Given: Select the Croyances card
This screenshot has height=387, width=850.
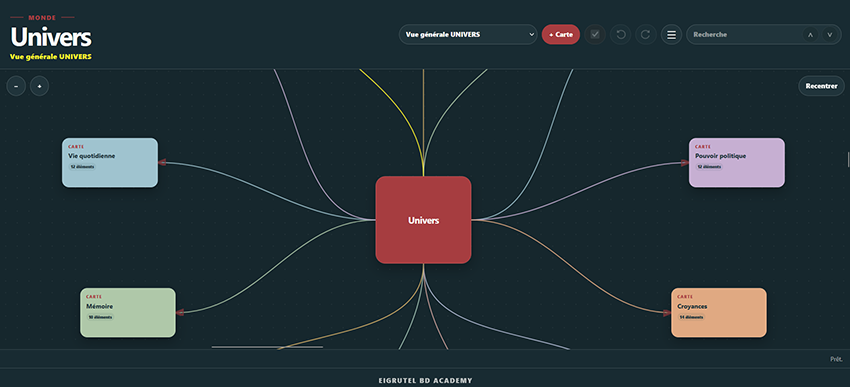Looking at the screenshot, I should coord(719,313).
